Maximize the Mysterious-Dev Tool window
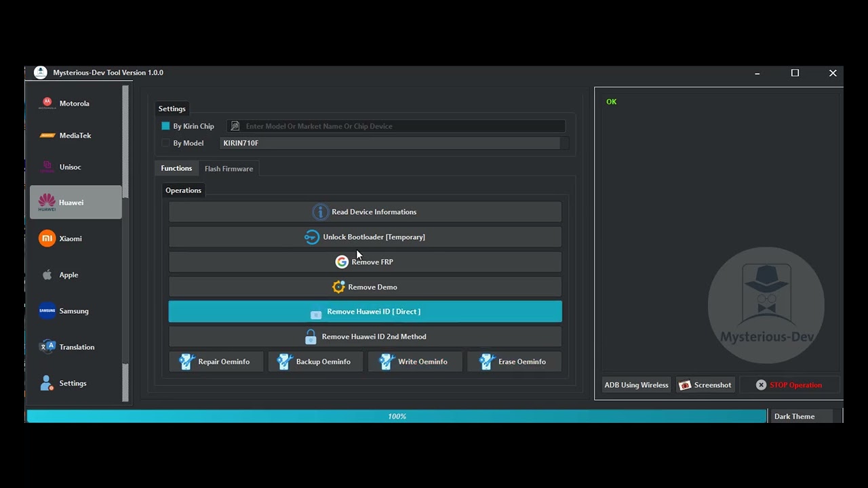 point(795,73)
